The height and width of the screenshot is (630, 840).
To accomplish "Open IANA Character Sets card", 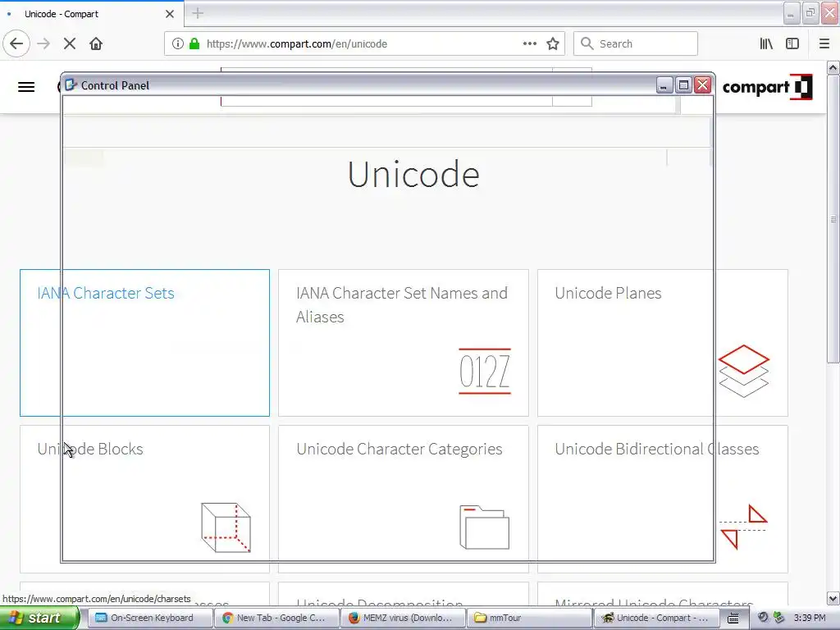I will point(144,343).
